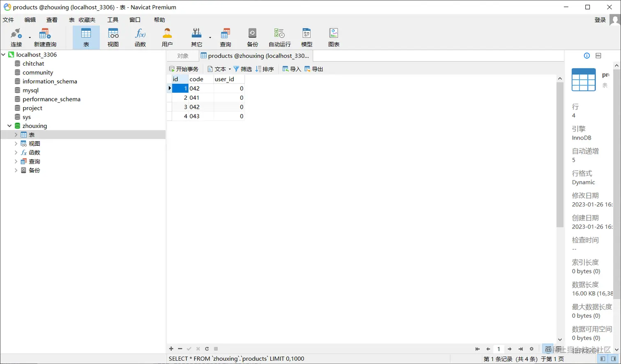
Task: Click the refresh icon below the grid
Action: [x=207, y=349]
